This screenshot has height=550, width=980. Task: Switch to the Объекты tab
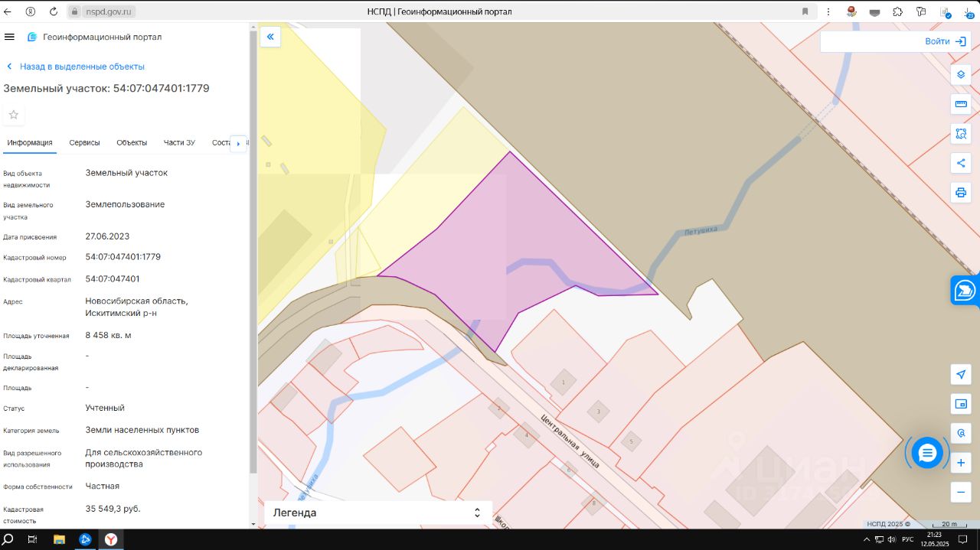(132, 142)
